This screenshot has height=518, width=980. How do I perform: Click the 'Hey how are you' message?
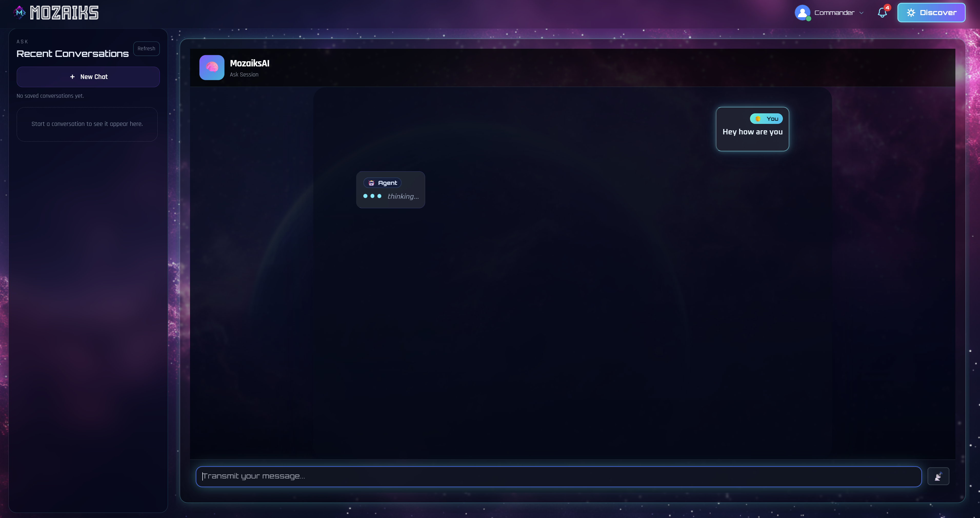point(753,132)
